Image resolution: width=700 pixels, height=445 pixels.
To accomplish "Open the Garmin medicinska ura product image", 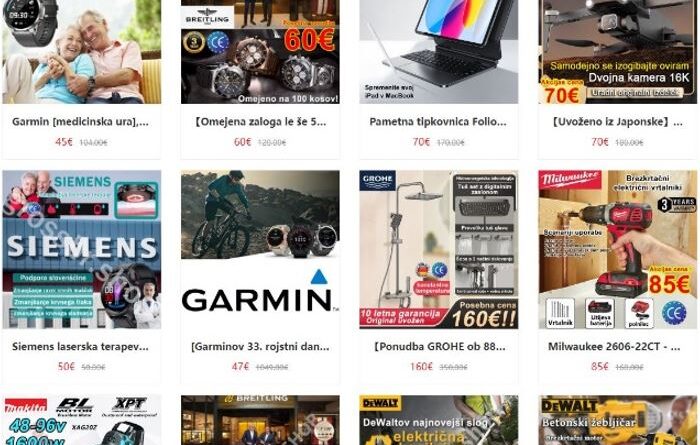I will point(82,52).
